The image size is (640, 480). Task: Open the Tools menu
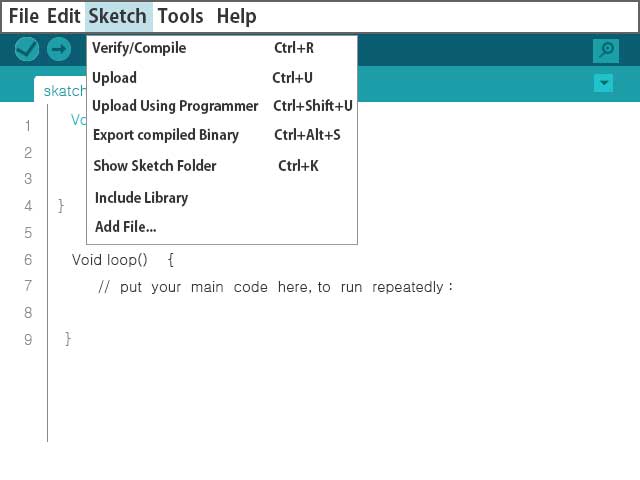(x=180, y=16)
